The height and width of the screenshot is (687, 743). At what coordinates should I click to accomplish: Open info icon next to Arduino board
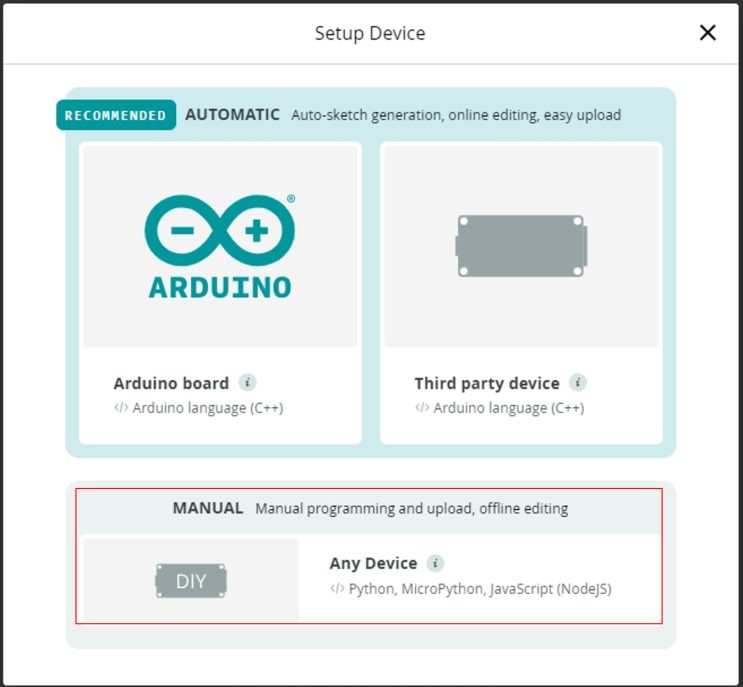pos(247,382)
